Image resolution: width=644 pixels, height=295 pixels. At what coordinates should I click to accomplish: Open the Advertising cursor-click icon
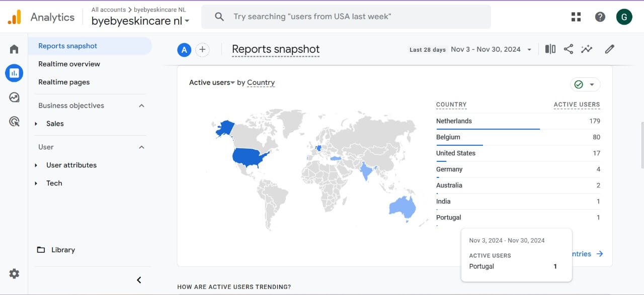click(14, 121)
